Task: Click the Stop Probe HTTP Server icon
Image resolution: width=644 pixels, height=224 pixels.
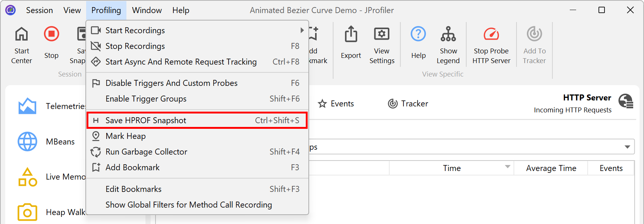Action: 491,34
